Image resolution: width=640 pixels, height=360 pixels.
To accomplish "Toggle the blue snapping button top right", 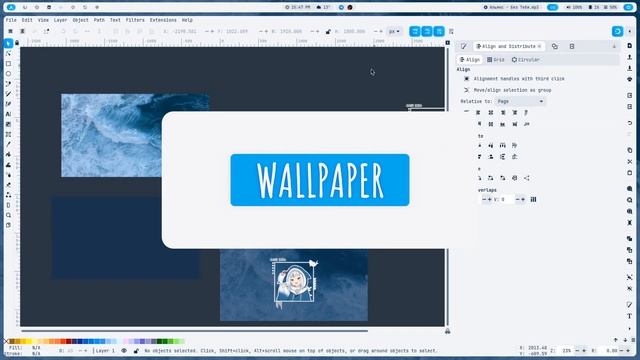I will (618, 31).
